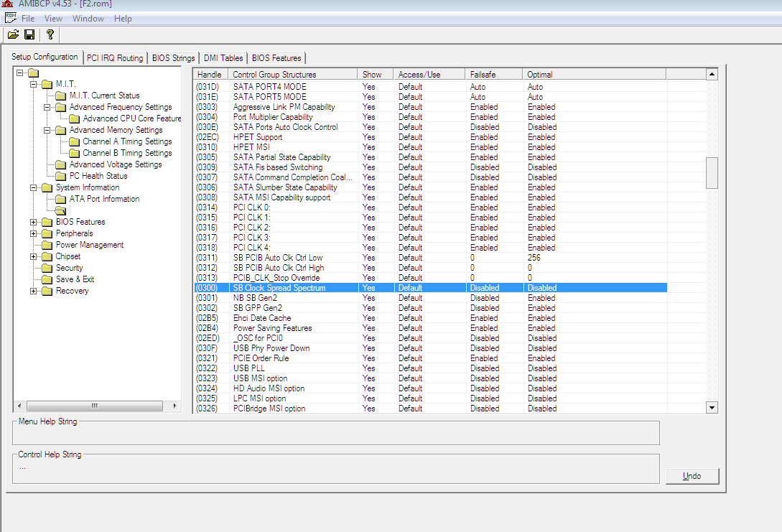This screenshot has height=532, width=782.
Task: Open the Help menu
Action: 123,19
